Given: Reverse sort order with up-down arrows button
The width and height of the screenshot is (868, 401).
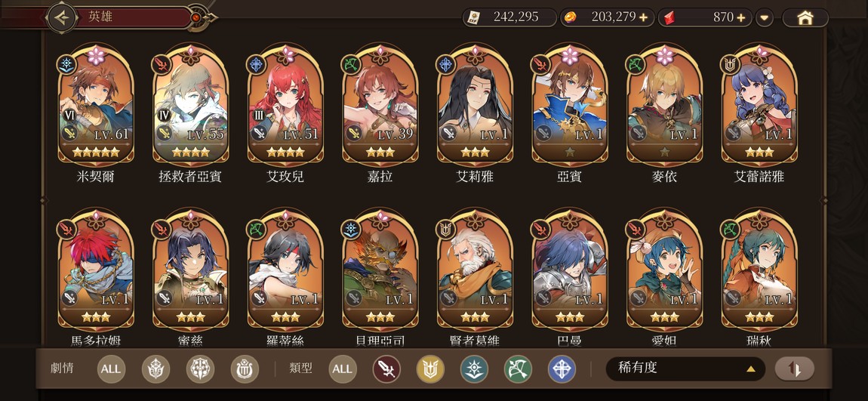Looking at the screenshot, I should coord(794,369).
